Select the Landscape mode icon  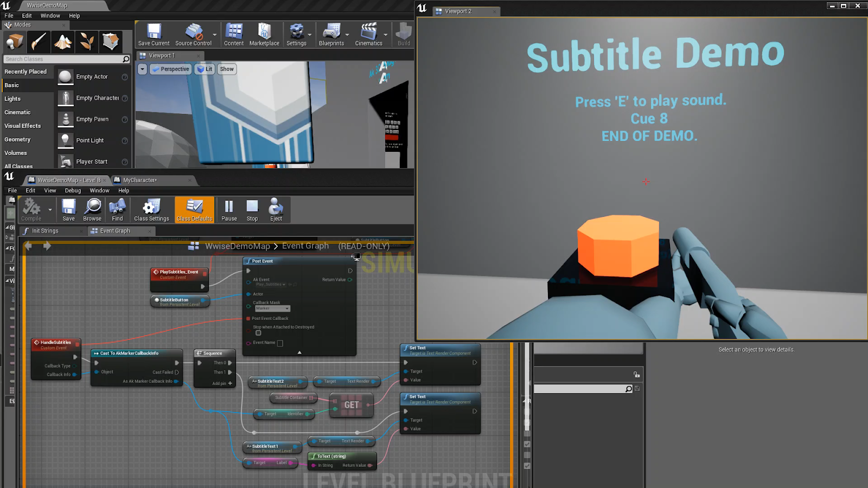(x=63, y=42)
